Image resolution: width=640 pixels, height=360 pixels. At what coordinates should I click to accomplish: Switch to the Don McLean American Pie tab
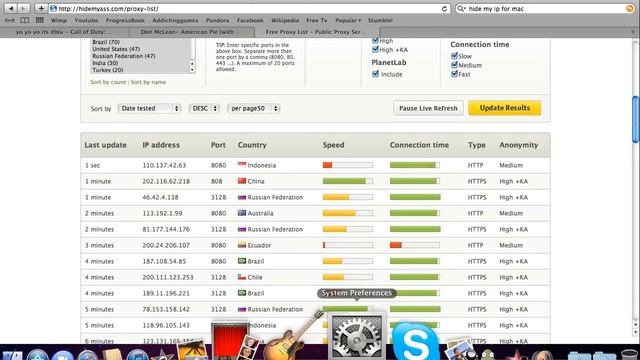192,32
